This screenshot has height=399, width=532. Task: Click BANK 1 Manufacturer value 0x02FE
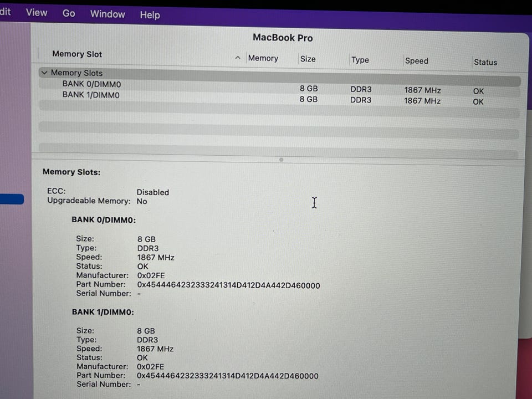pos(150,367)
